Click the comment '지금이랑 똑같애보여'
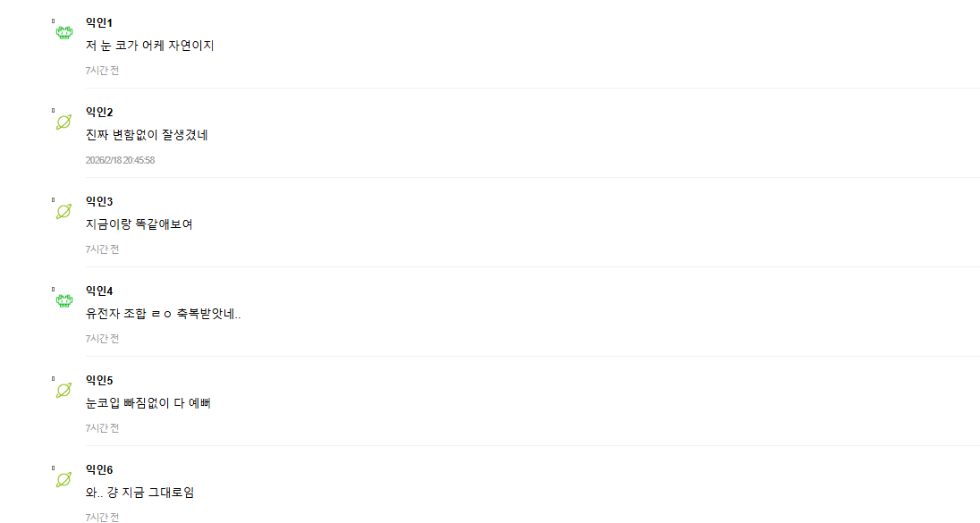980x523 pixels. 139,224
